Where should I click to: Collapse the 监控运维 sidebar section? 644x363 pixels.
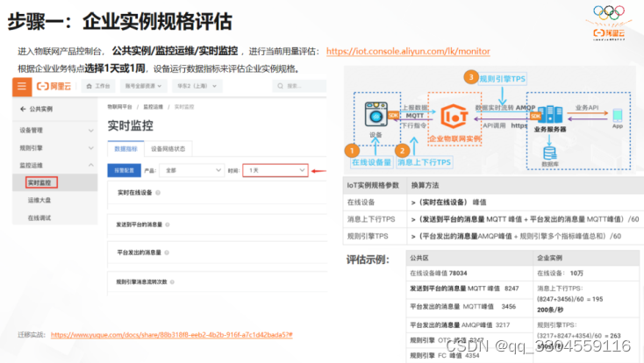(55, 166)
